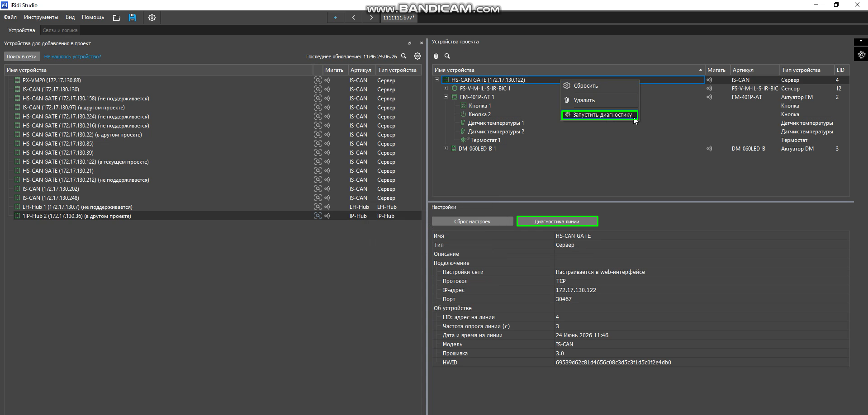Screen dimensions: 868x415
Task: Click the 'Сброс настроек' button
Action: click(x=472, y=222)
